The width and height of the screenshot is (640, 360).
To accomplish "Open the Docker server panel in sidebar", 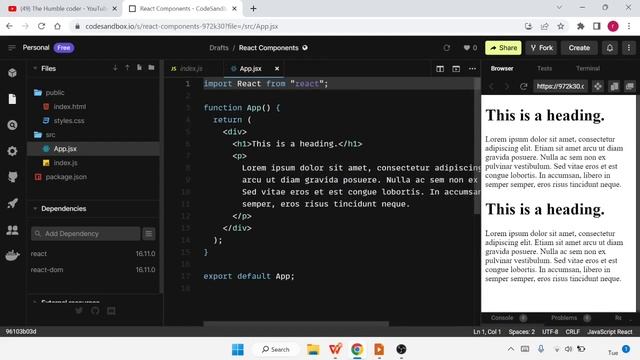I will pos(12,256).
